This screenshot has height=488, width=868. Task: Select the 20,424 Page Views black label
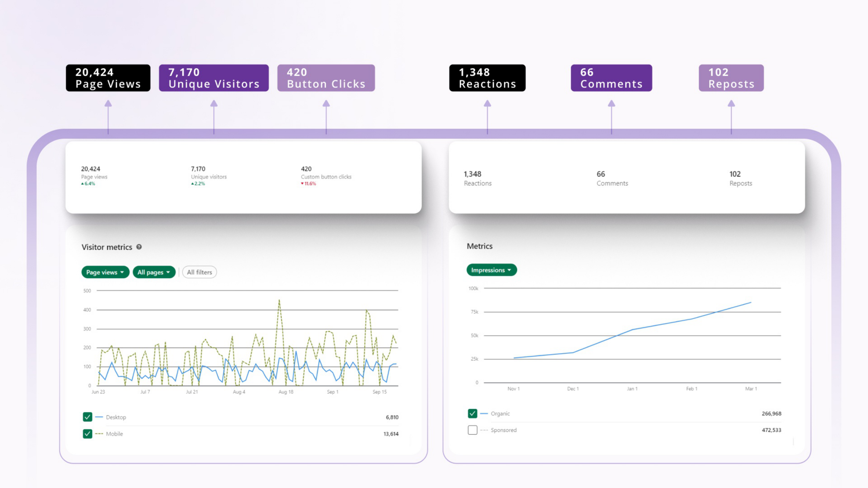tap(108, 78)
